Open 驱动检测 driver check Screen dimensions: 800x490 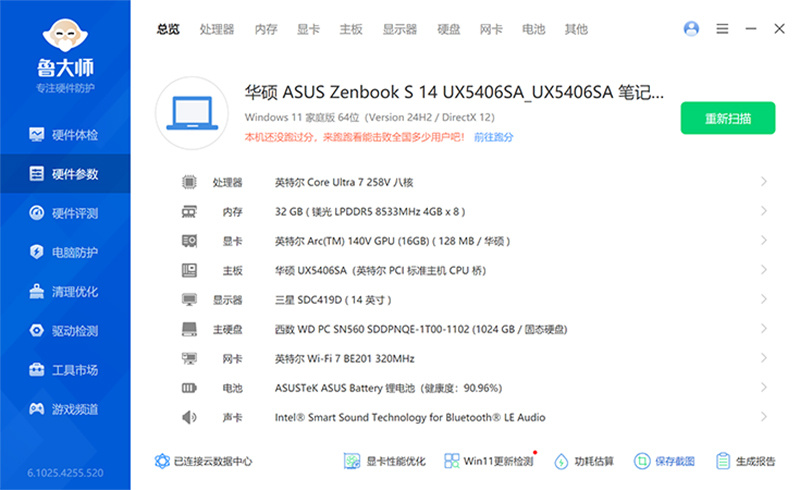(x=65, y=331)
